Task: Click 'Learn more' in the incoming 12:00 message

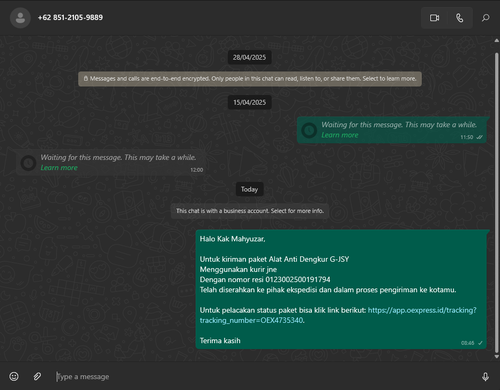Action: (59, 168)
